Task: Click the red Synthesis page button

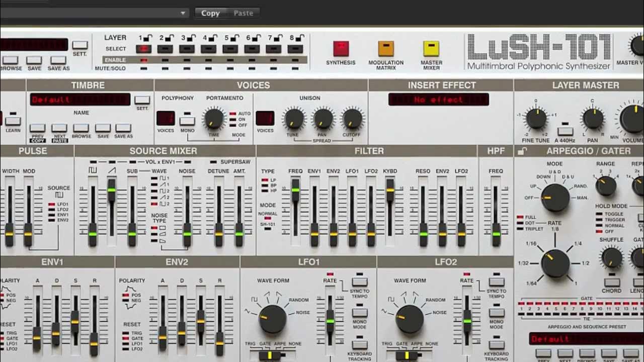Action: (x=341, y=48)
